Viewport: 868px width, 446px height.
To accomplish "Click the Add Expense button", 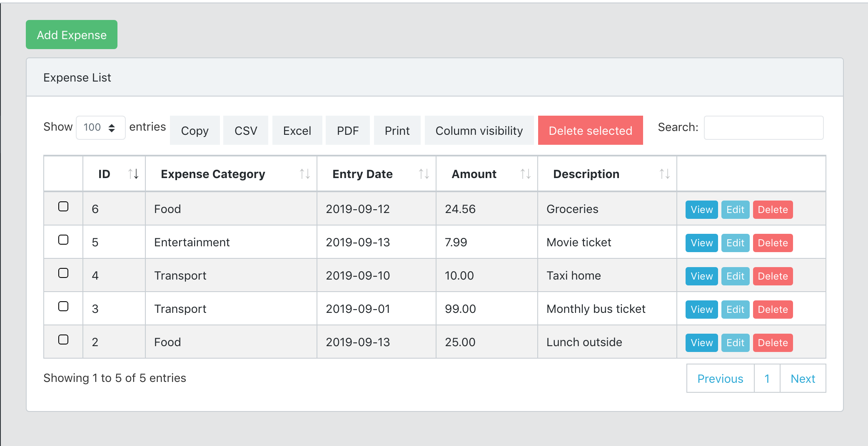I will tap(72, 35).
